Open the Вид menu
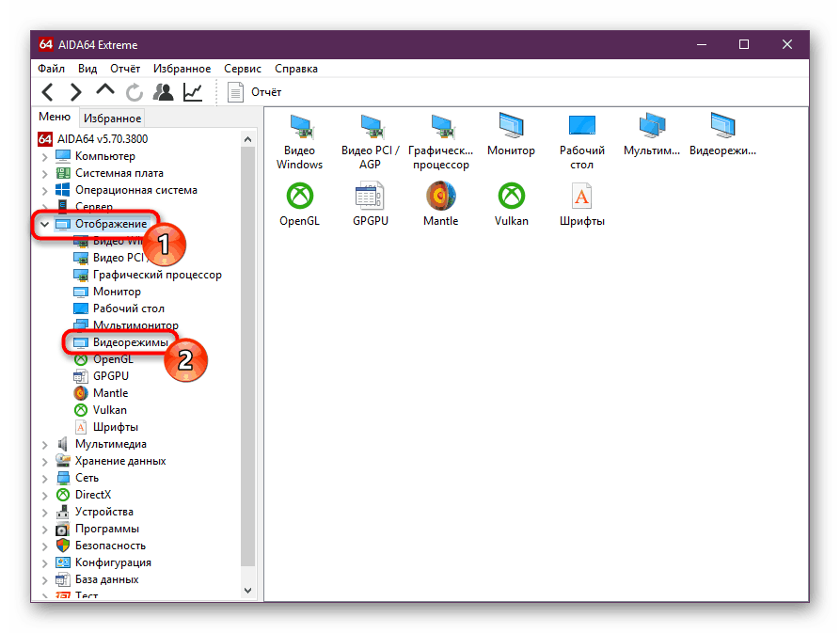840x633 pixels. pos(87,69)
